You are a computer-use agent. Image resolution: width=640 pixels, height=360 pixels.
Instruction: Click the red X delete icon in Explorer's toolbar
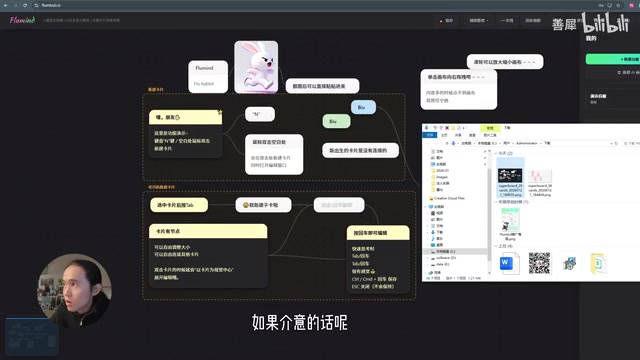(x=447, y=128)
